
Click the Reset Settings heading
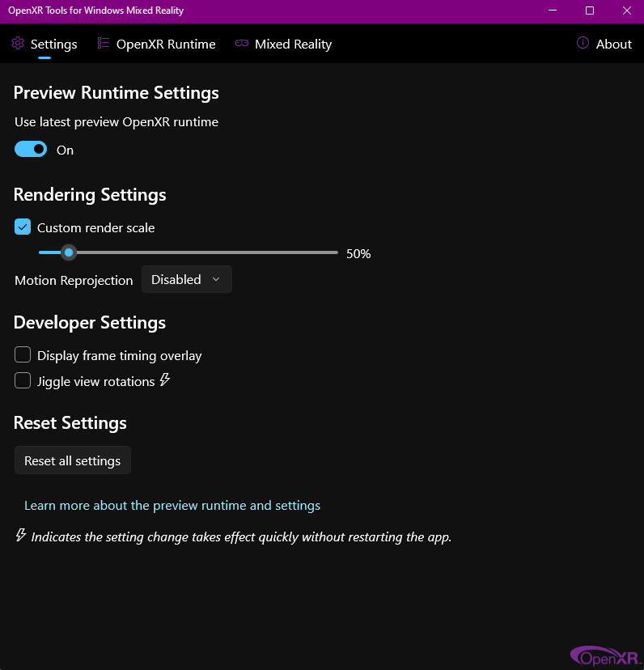(x=70, y=423)
